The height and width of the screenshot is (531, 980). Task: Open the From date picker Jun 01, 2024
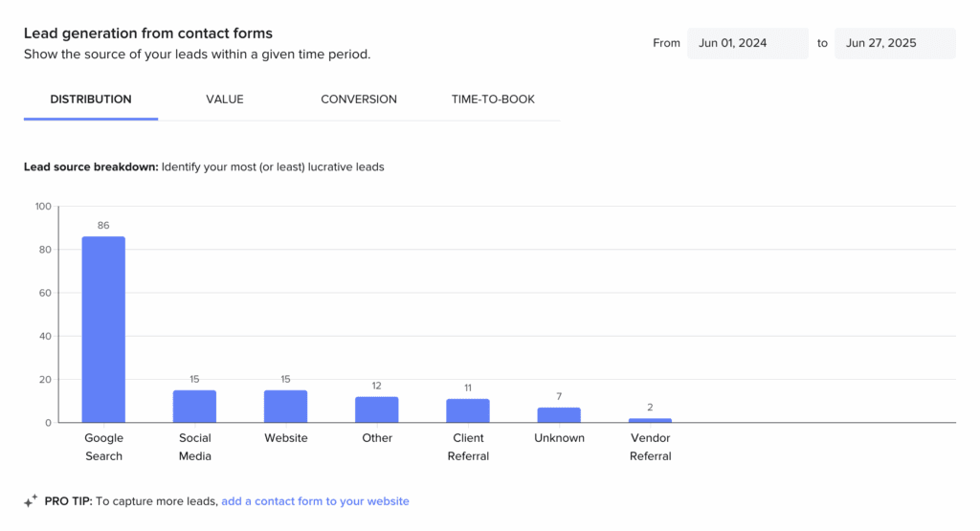pos(746,43)
